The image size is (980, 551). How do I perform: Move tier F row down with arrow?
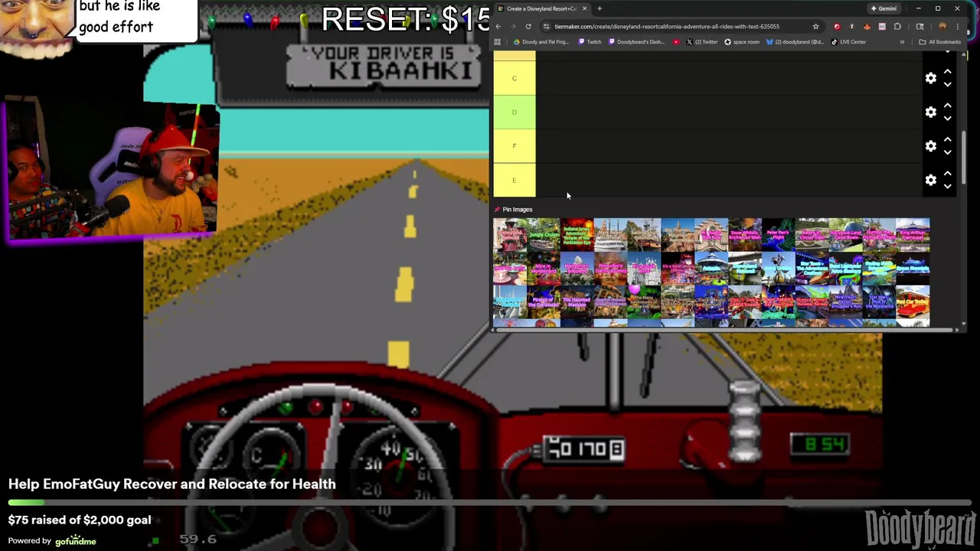(x=948, y=152)
